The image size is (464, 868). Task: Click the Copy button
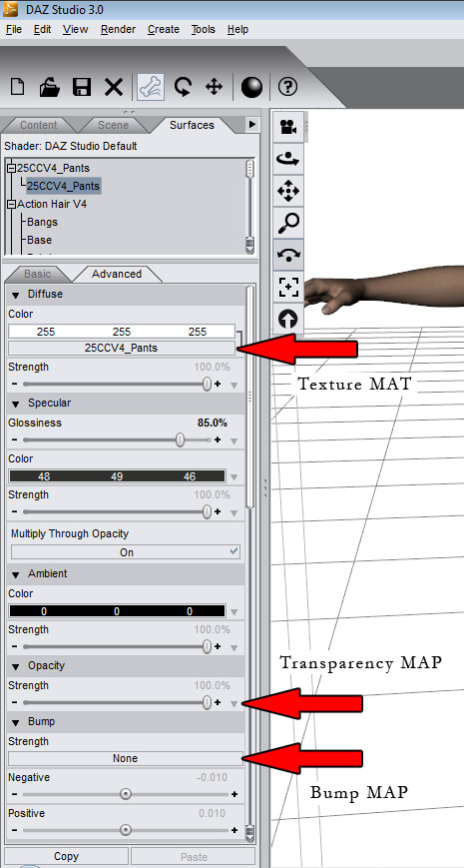pyautogui.click(x=67, y=856)
